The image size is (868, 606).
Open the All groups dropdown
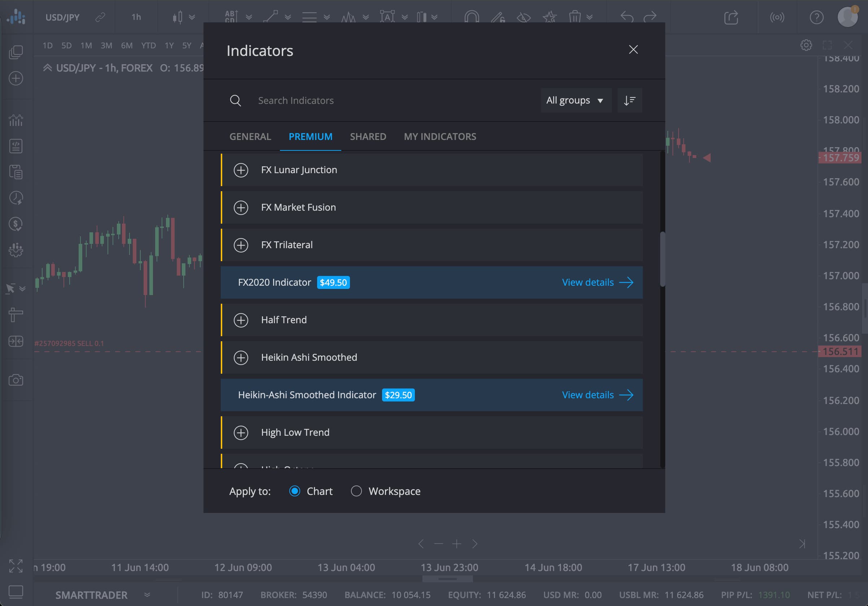575,101
